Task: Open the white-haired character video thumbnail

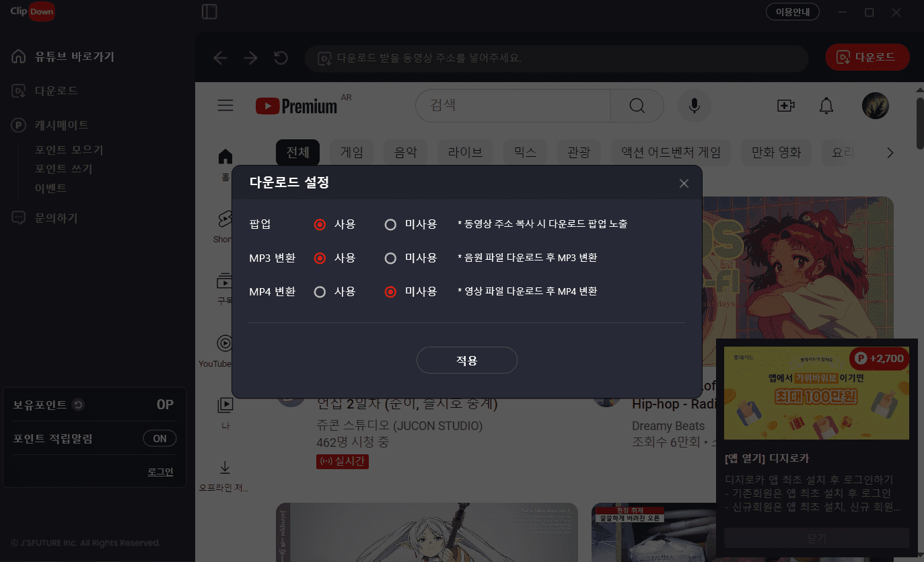Action: click(427, 532)
